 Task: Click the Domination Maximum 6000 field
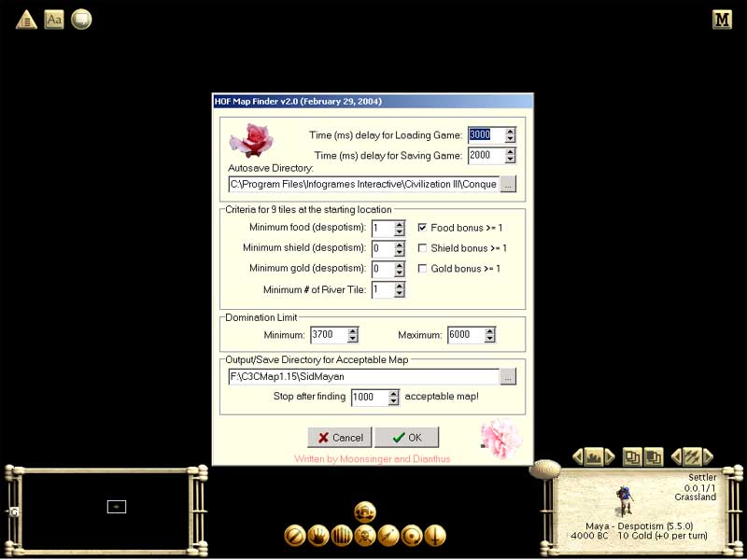[466, 335]
